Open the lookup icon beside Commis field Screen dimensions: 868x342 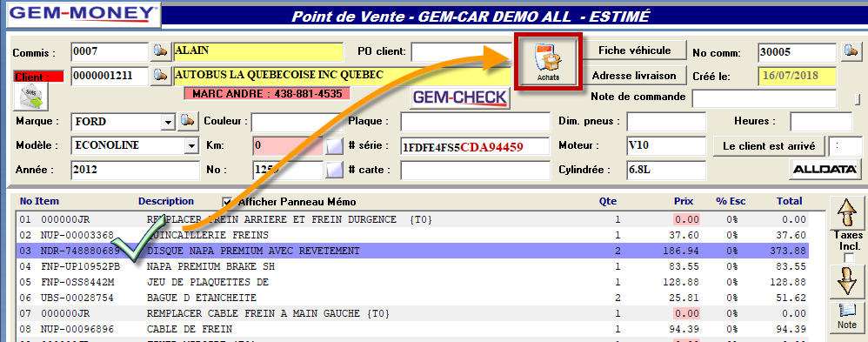click(x=160, y=51)
